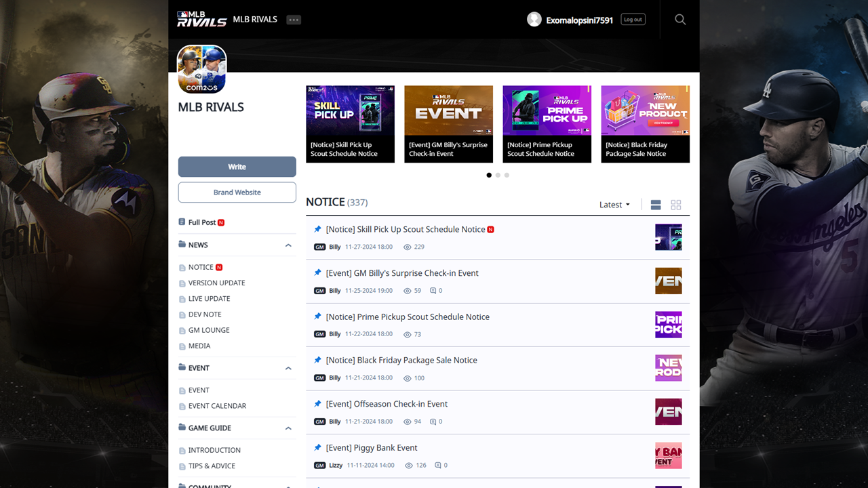Open the Black Friday Package Sale banner card
868x488 pixels.
pos(645,124)
